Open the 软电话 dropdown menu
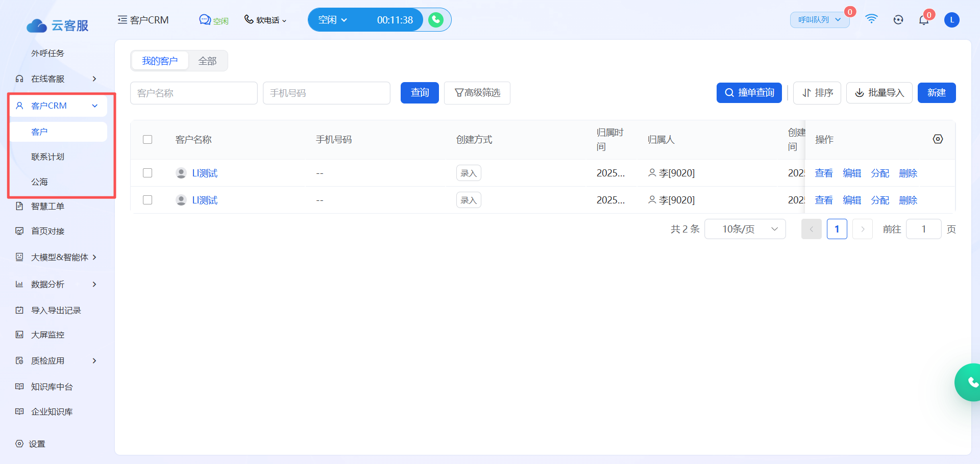 tap(265, 20)
